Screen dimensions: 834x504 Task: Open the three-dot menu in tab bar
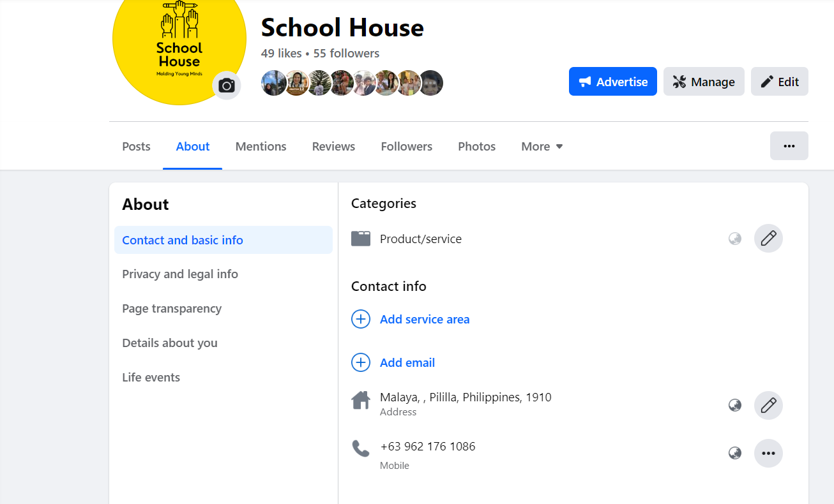coord(789,146)
